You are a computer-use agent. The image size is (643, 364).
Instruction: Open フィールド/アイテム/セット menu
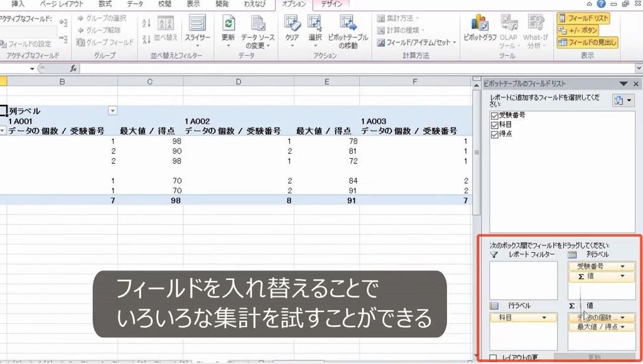coord(416,42)
